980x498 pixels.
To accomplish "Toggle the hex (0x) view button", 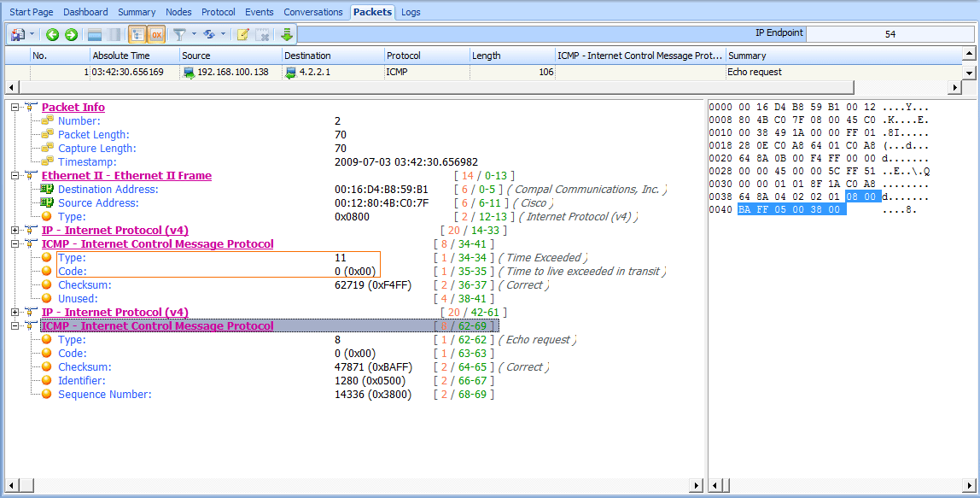I will pyautogui.click(x=156, y=34).
